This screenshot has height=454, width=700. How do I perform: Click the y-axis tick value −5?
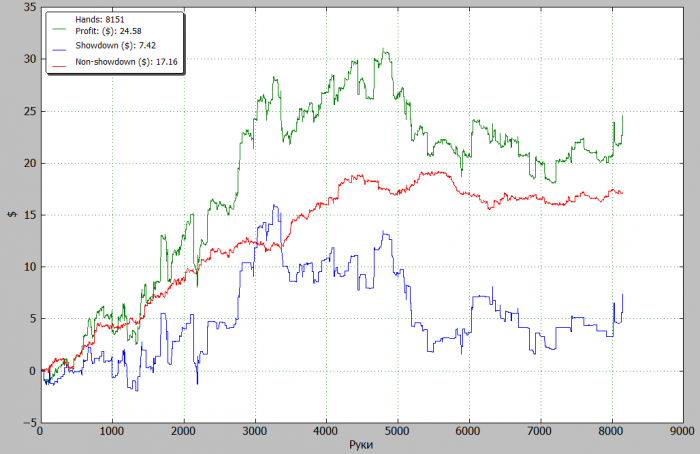coord(30,422)
